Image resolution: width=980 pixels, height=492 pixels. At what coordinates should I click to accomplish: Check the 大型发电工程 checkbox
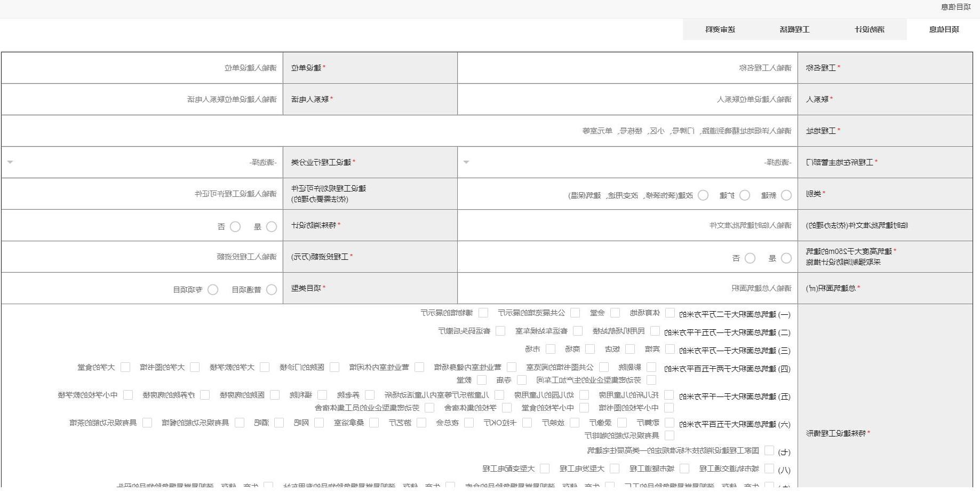point(614,469)
